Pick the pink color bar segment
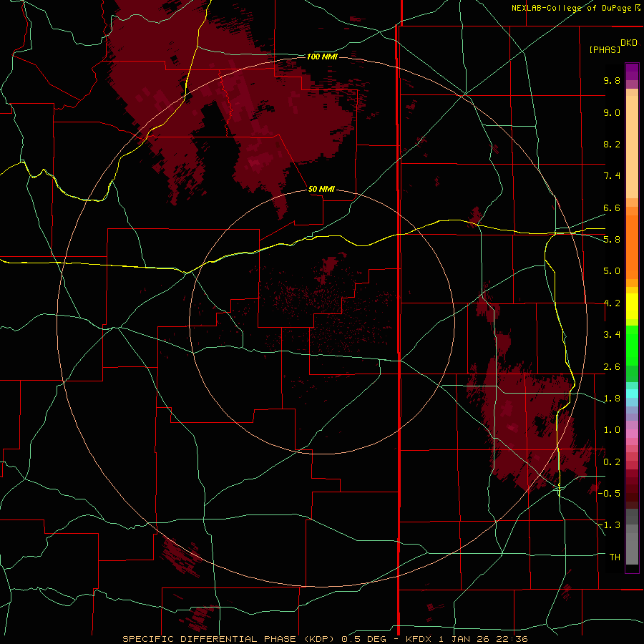This screenshot has width=644, height=644. click(x=632, y=434)
